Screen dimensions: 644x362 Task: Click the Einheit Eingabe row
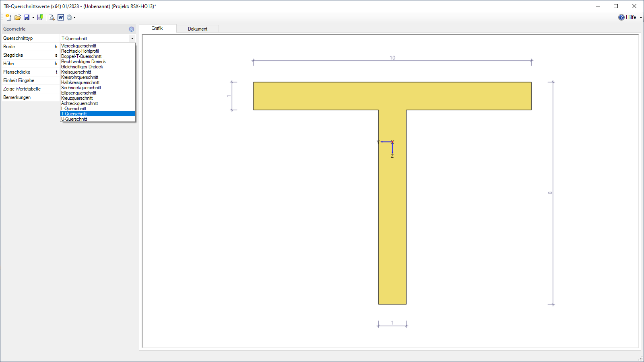30,80
